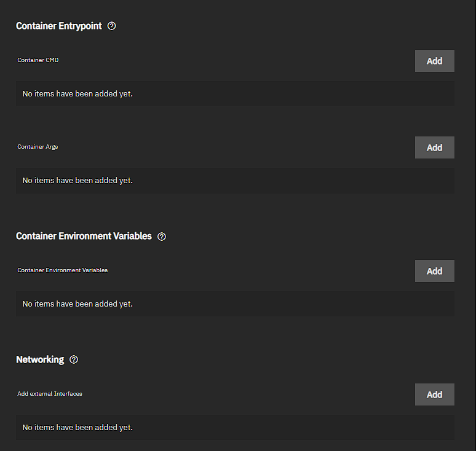Viewport: 476px width, 451px height.
Task: Click the Networking section heading
Action: coord(40,359)
